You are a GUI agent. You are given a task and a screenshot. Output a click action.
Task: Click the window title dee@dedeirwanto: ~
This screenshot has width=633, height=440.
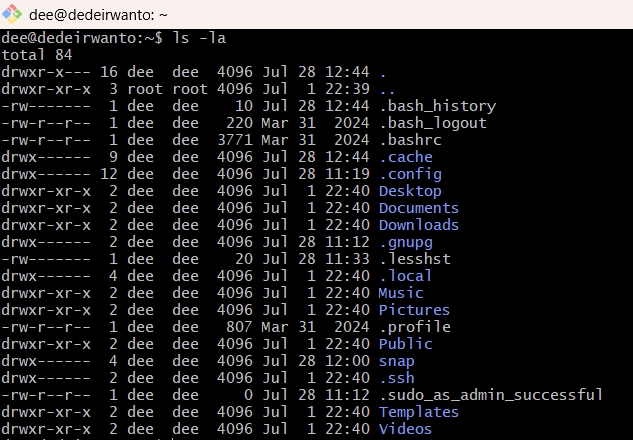[x=98, y=15]
